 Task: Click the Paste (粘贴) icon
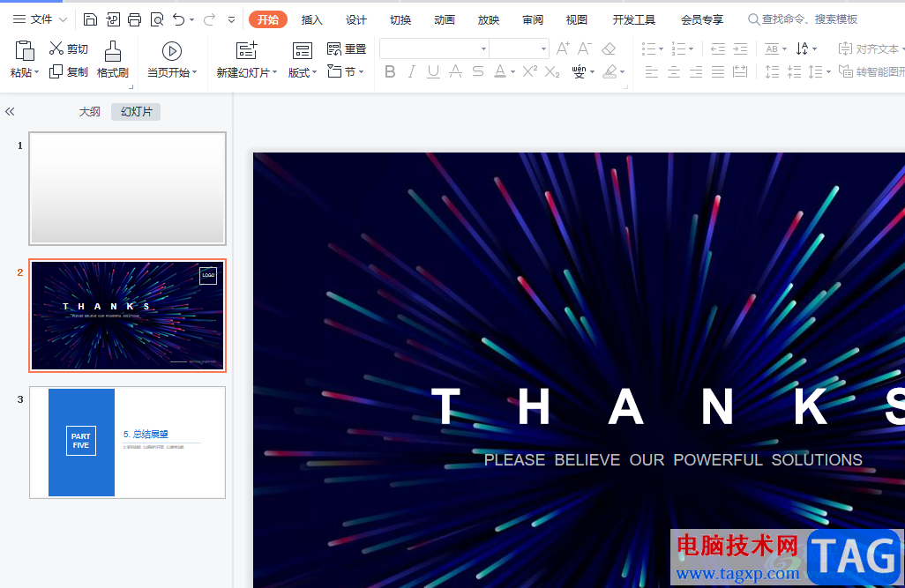[x=24, y=51]
